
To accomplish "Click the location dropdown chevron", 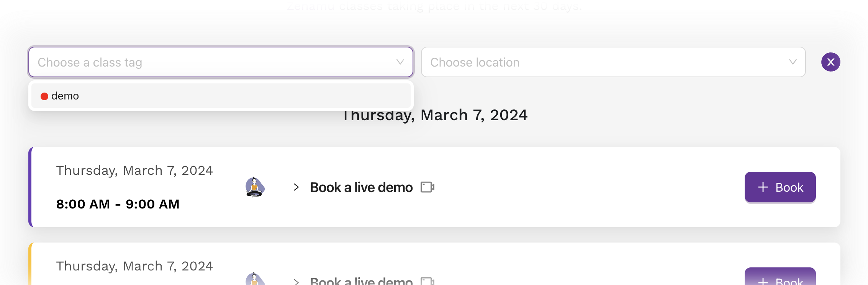I will coord(793,62).
